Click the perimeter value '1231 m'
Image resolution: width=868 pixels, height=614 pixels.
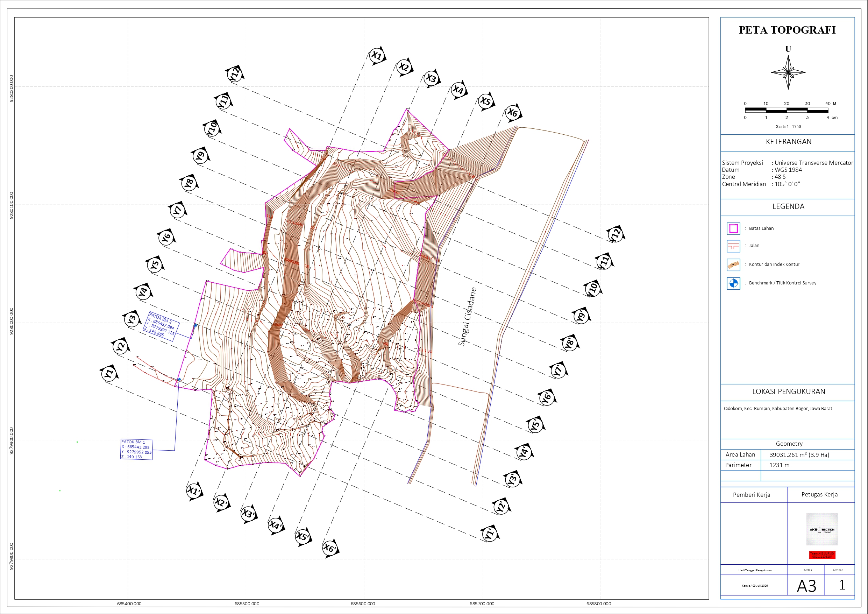[x=779, y=465]
